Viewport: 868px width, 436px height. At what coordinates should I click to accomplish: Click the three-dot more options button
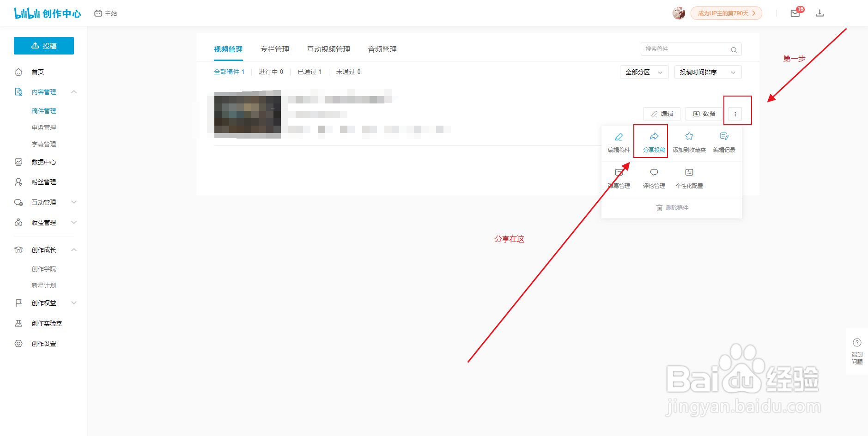(735, 114)
